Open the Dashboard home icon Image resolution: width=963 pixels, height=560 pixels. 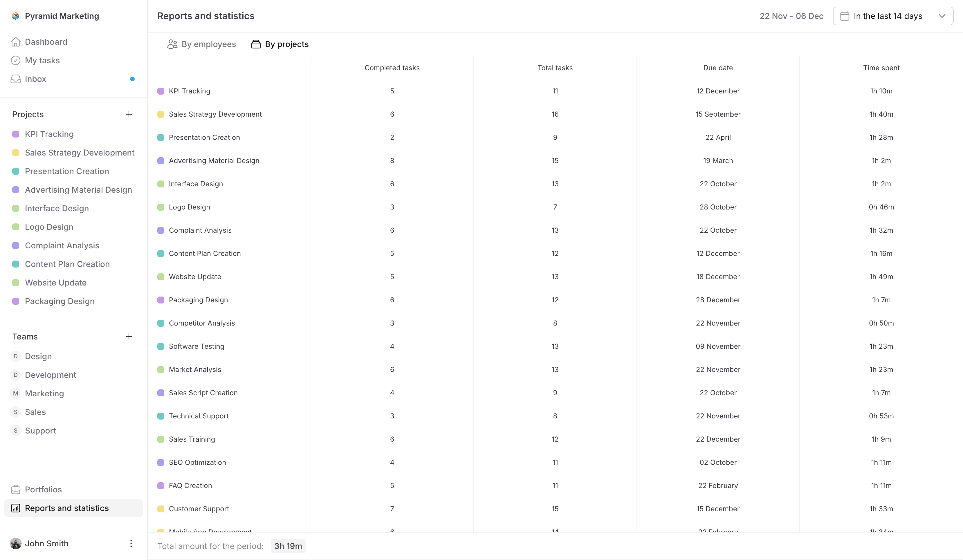pyautogui.click(x=16, y=41)
